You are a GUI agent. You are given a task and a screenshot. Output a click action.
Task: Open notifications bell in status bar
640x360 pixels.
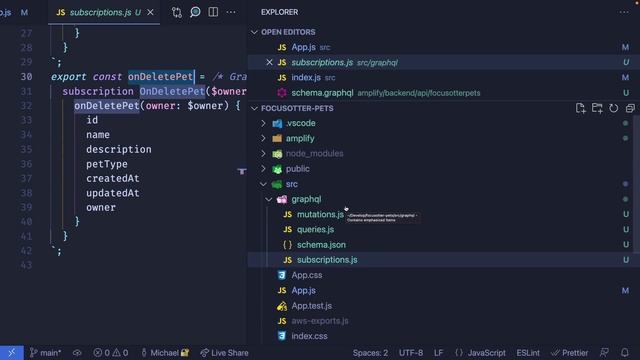coord(624,353)
